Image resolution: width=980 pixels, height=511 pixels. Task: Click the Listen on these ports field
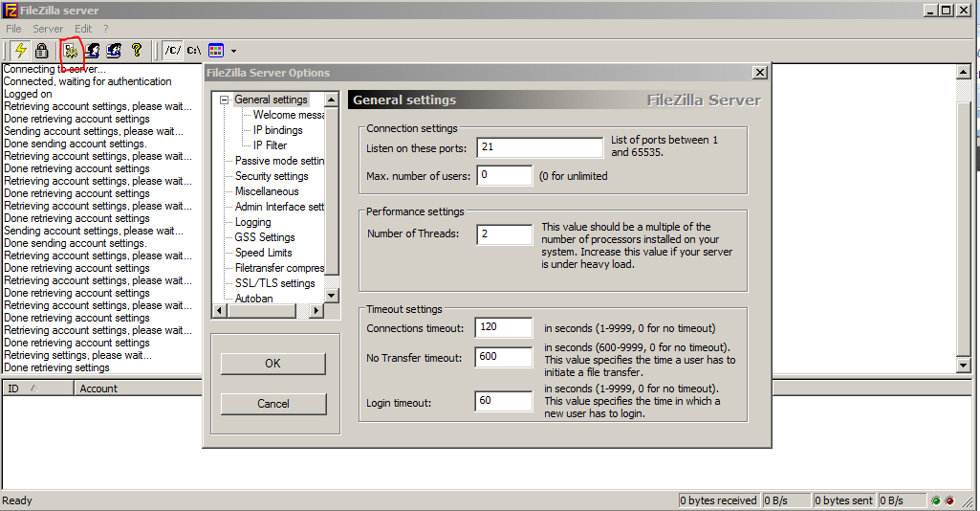(x=540, y=147)
